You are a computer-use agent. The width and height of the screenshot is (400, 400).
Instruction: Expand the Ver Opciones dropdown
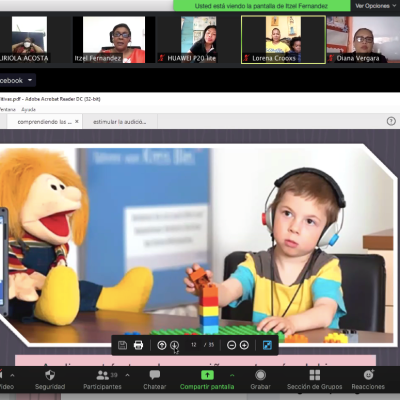pyautogui.click(x=375, y=6)
